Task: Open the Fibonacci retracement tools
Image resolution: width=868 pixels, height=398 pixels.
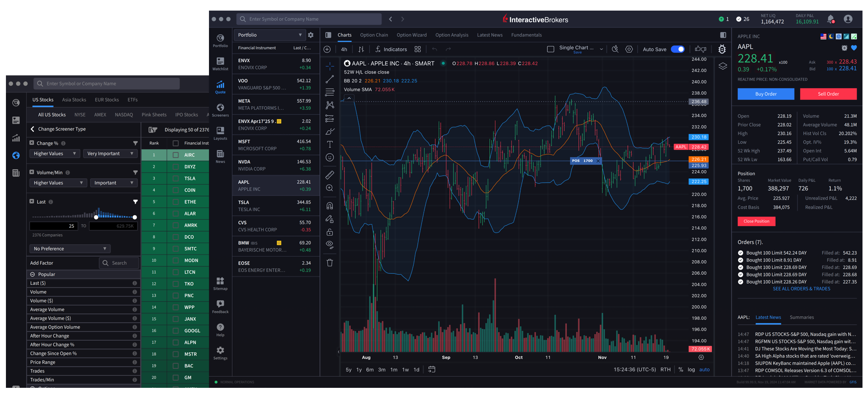Action: pyautogui.click(x=330, y=92)
